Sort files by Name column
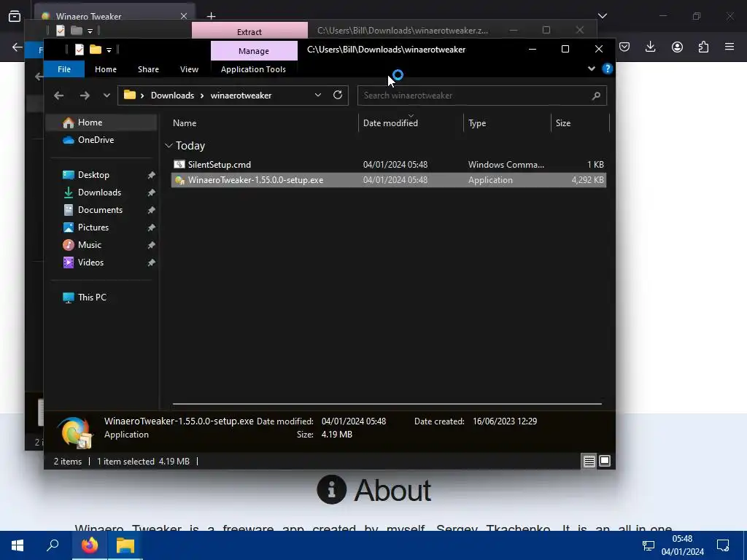 coord(185,122)
